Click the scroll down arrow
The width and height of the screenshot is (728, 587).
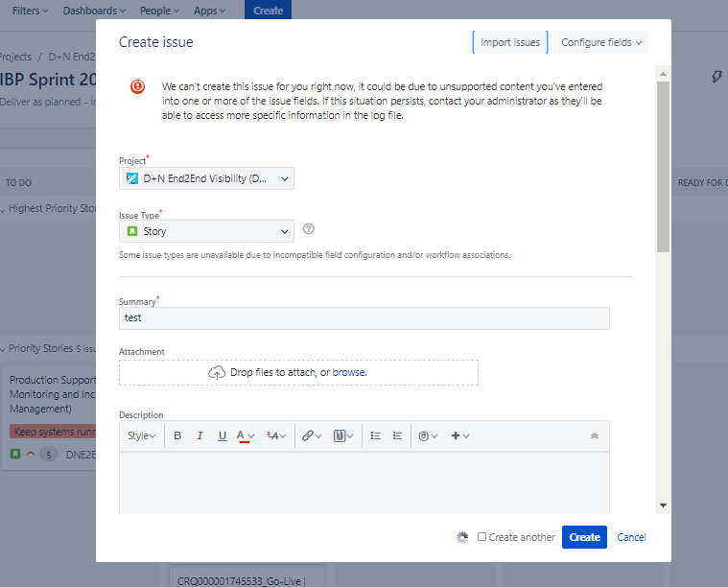tap(663, 505)
